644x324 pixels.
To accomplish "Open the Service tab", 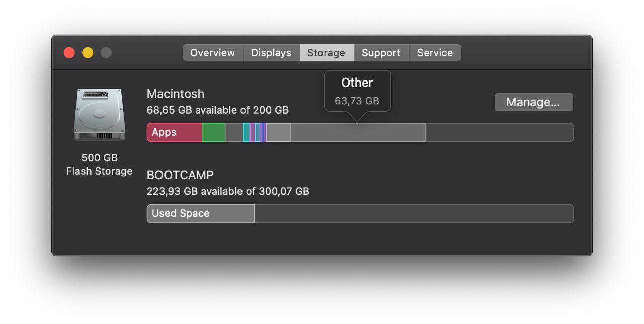I will (435, 53).
